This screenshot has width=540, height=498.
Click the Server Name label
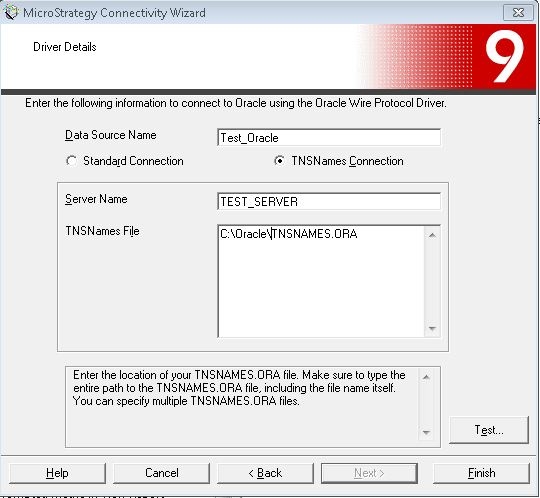96,199
